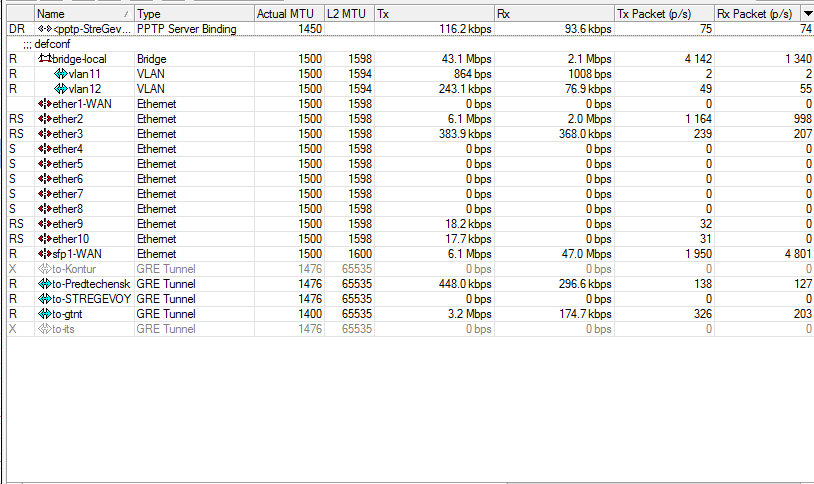Click the bridge-local bridge icon
This screenshot has width=814, height=484.
coord(45,59)
